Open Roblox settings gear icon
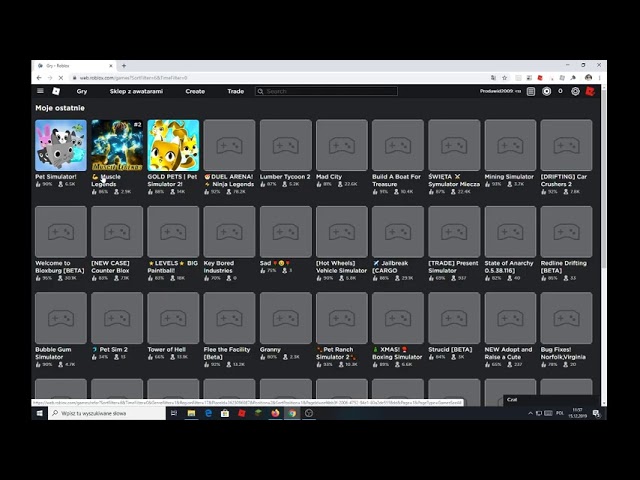 click(575, 91)
